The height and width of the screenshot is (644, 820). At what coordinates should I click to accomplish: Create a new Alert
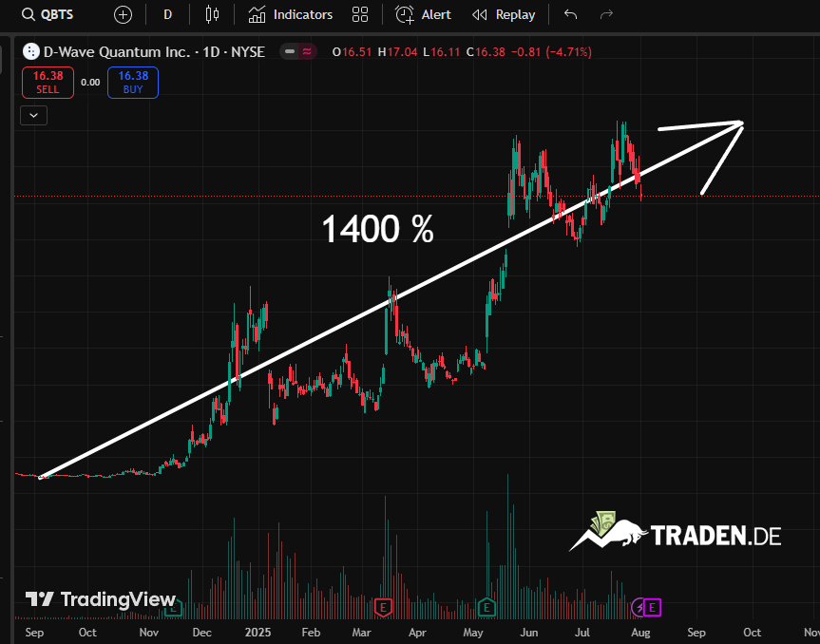423,14
